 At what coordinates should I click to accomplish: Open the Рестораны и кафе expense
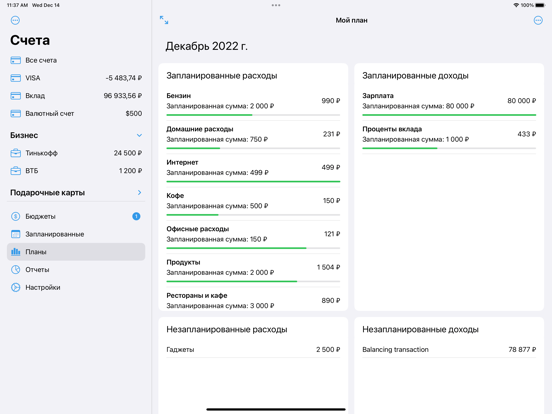click(x=253, y=300)
